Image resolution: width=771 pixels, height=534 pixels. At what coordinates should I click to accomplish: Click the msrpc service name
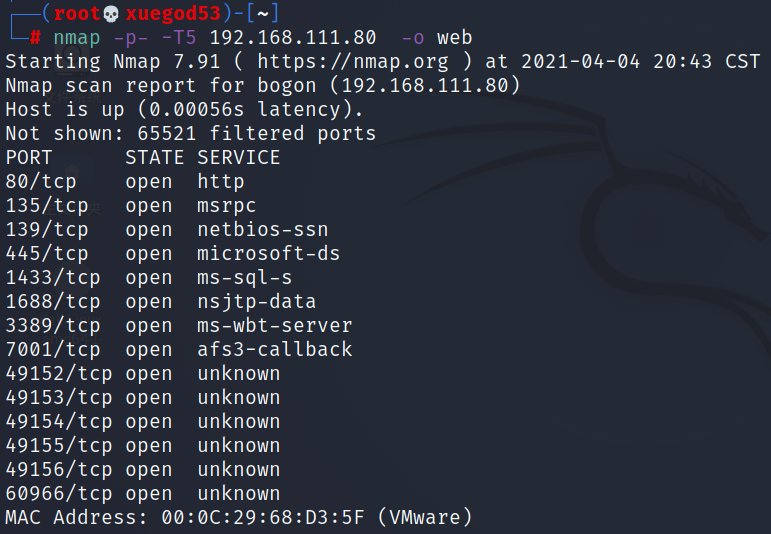coord(226,206)
